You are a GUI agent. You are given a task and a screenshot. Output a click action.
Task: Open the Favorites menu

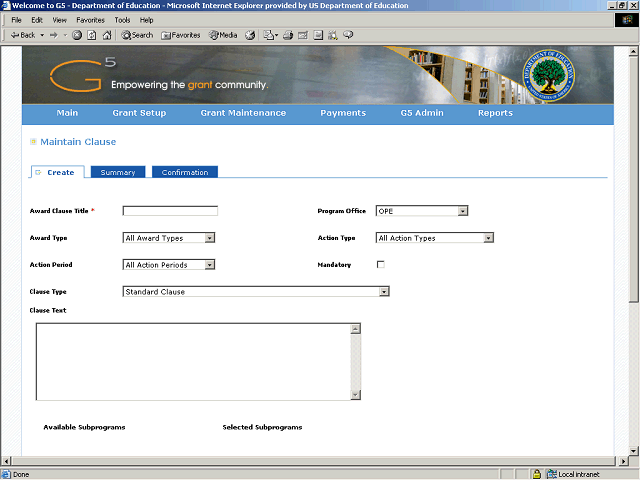point(91,20)
